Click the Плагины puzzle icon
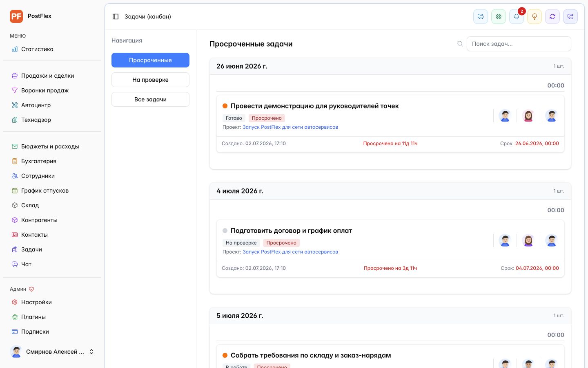 15,317
